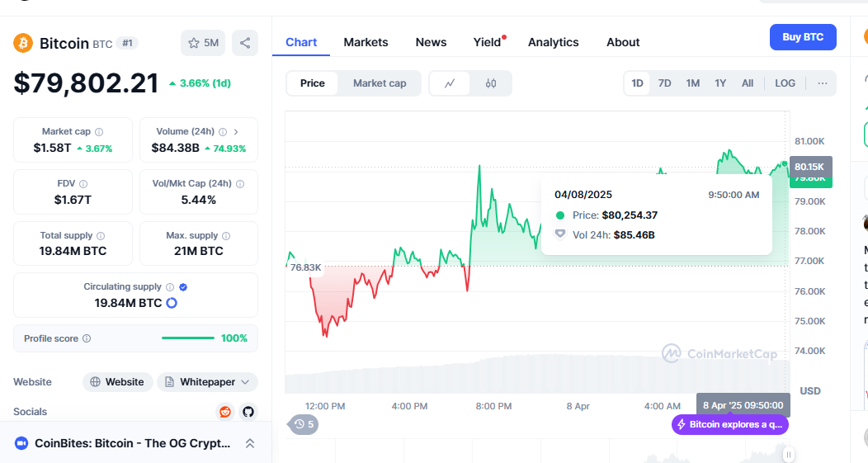
Task: Select the Market cap chart toggle
Action: point(380,83)
